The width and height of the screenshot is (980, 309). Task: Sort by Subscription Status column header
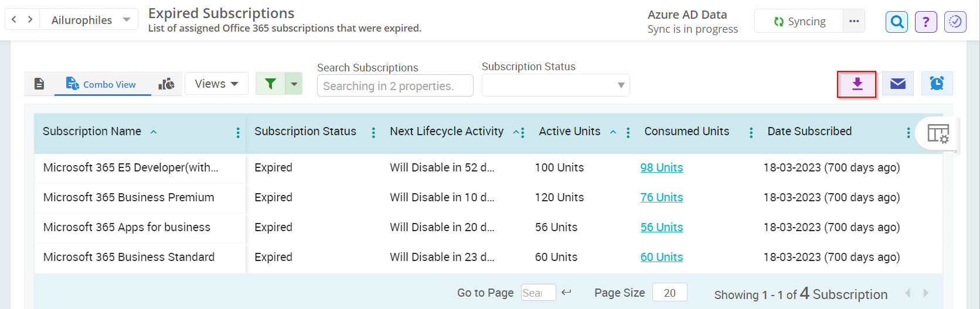[x=305, y=131]
